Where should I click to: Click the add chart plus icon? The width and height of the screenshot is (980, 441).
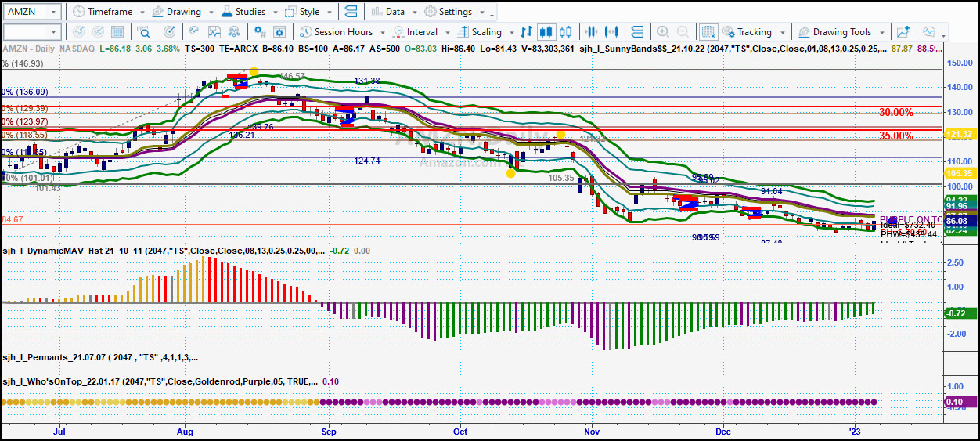(903, 32)
